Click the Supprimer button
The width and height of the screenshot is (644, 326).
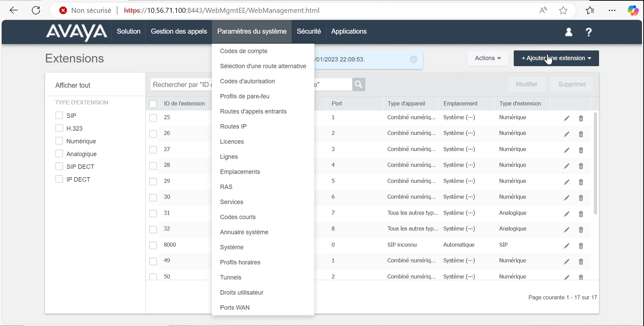(x=572, y=84)
